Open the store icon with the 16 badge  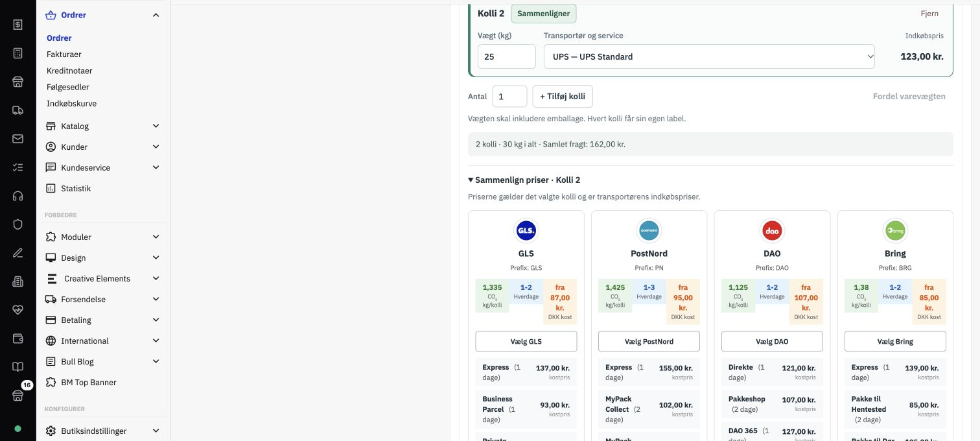coord(17,395)
